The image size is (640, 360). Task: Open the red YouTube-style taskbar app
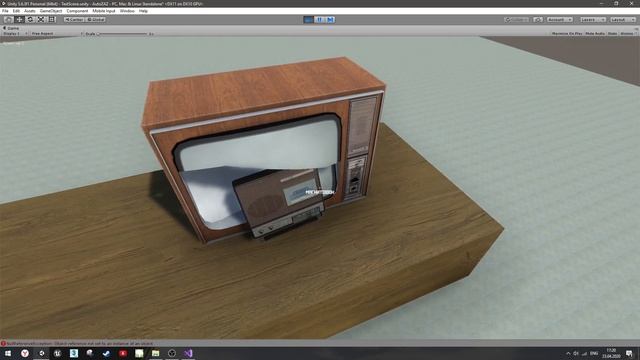(x=122, y=353)
